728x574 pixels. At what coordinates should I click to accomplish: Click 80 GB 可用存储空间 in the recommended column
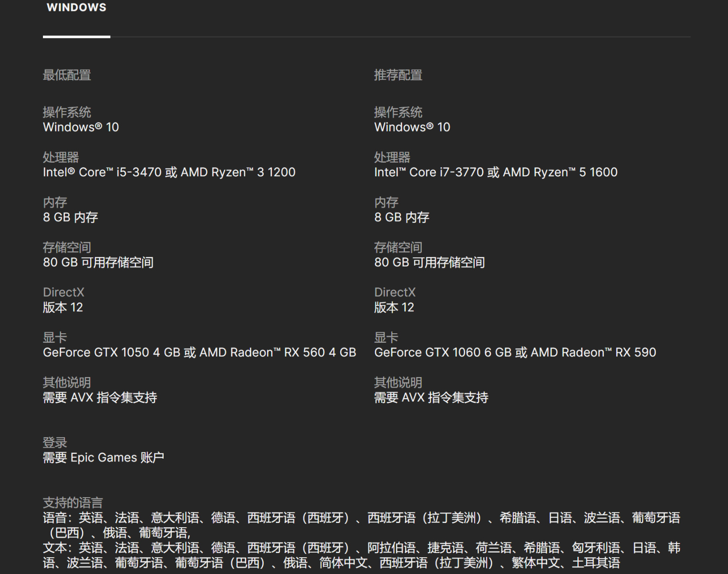pos(429,263)
